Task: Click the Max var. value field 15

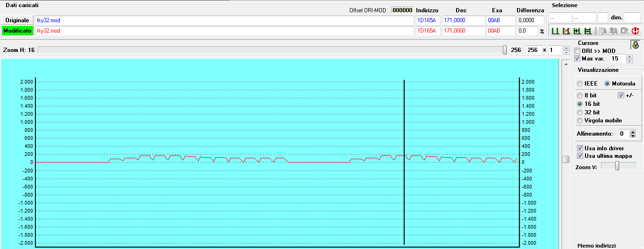Action: [617, 59]
